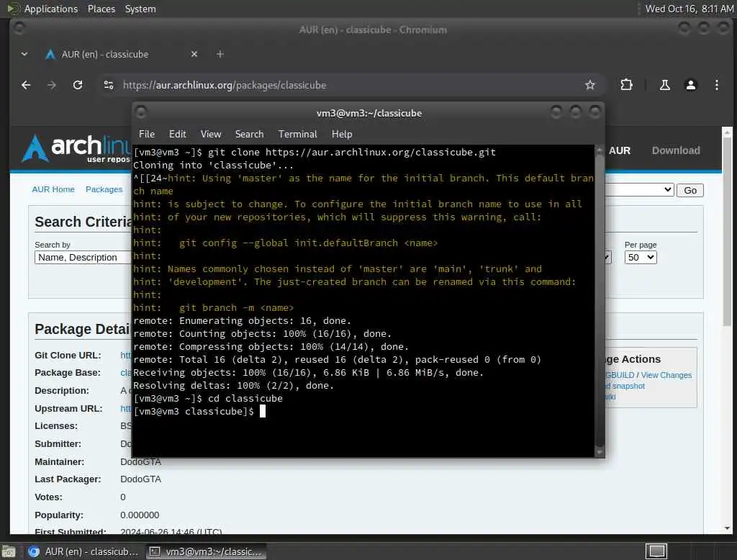Open the terminal View menu

coord(211,134)
